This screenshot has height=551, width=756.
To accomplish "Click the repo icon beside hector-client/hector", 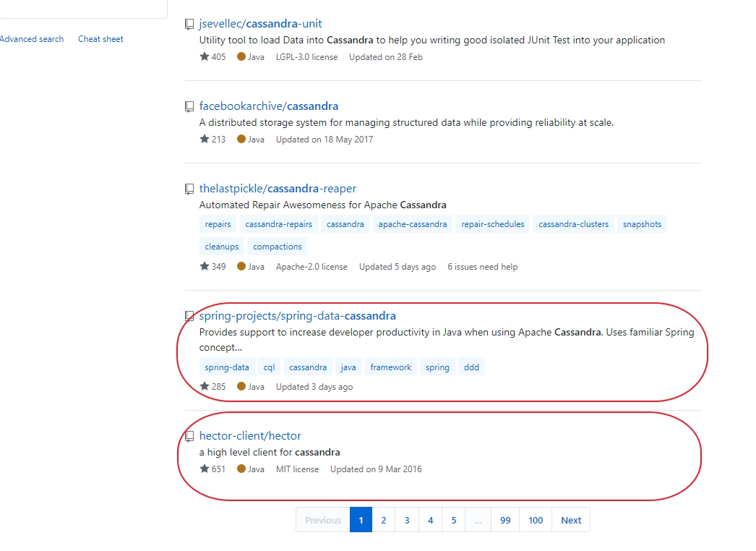I will point(189,436).
